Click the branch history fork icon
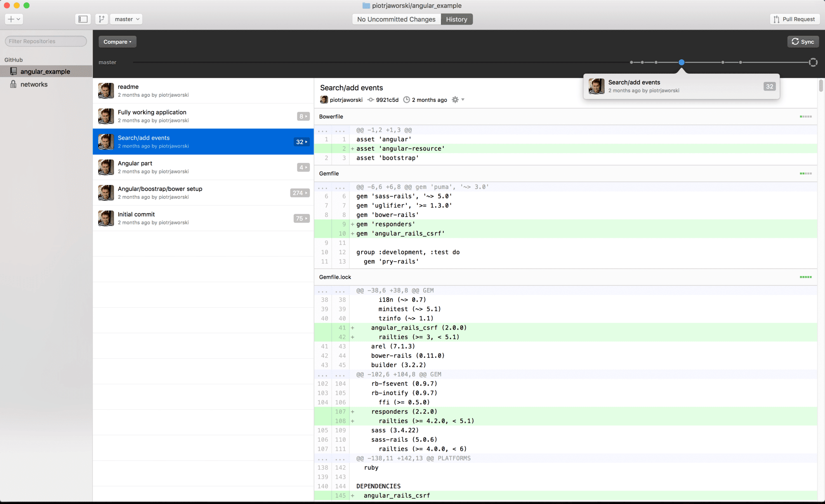The height and width of the screenshot is (504, 825). click(101, 19)
